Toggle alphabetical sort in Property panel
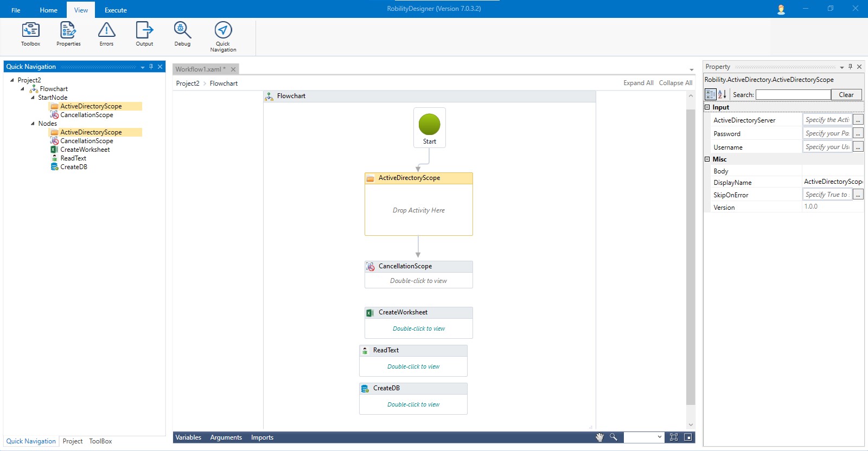The height and width of the screenshot is (451, 868). pos(722,94)
